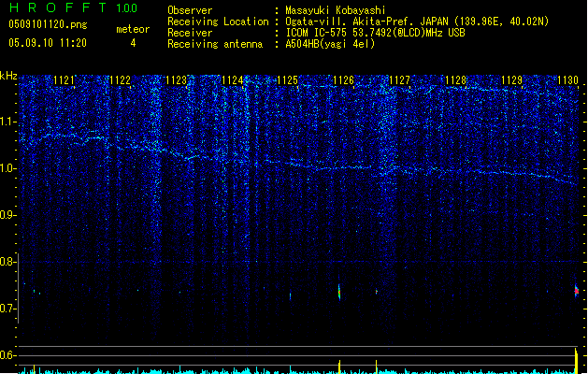Click the Observer label
The width and height of the screenshot is (588, 374).
click(190, 10)
